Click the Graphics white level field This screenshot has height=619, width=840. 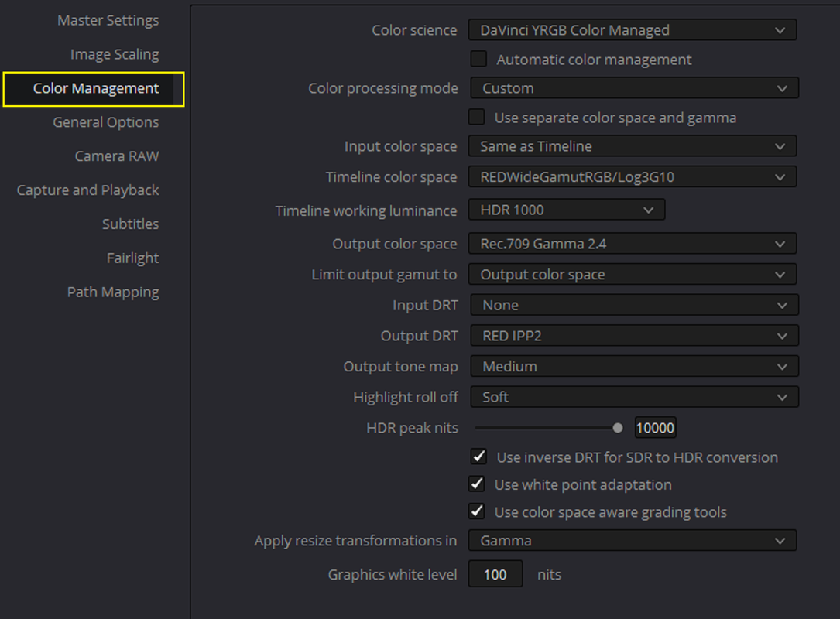pyautogui.click(x=495, y=574)
